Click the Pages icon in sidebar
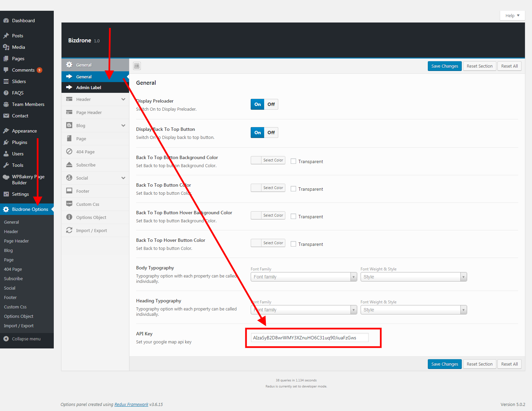 [x=6, y=59]
